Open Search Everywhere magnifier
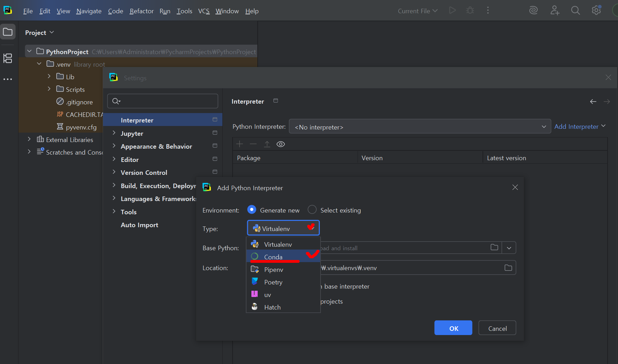This screenshot has width=618, height=364. tap(575, 10)
